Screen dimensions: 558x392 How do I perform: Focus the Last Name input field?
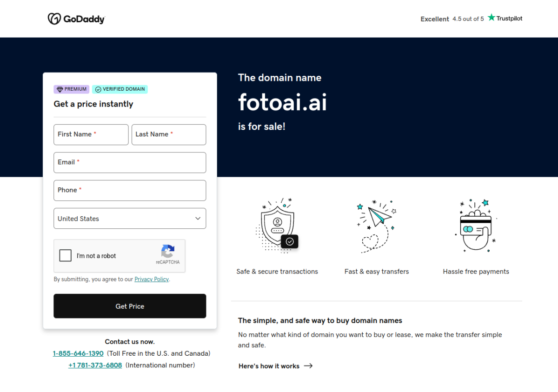169,134
